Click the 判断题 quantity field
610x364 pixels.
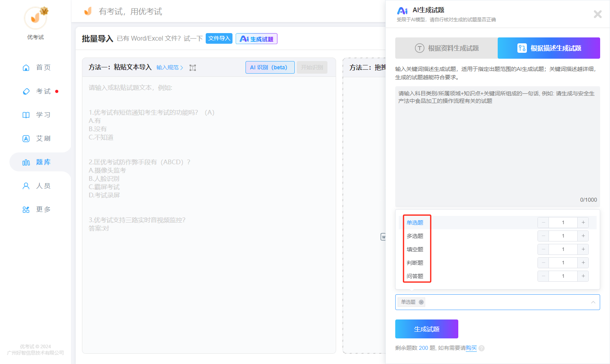pos(563,263)
